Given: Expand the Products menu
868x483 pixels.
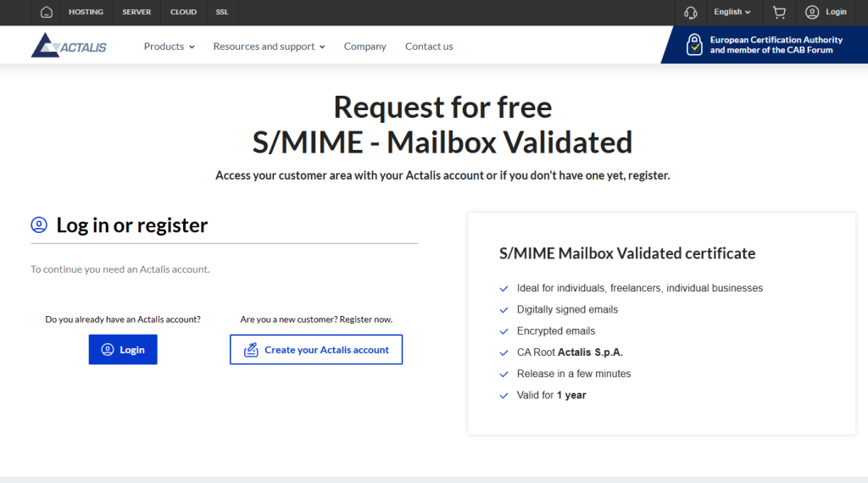Looking at the screenshot, I should [x=169, y=47].
